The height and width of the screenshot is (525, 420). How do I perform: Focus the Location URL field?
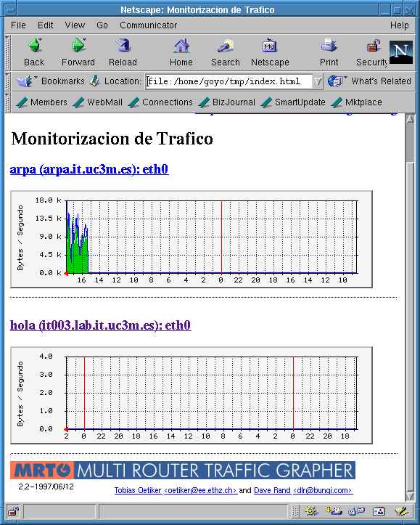click(229, 81)
